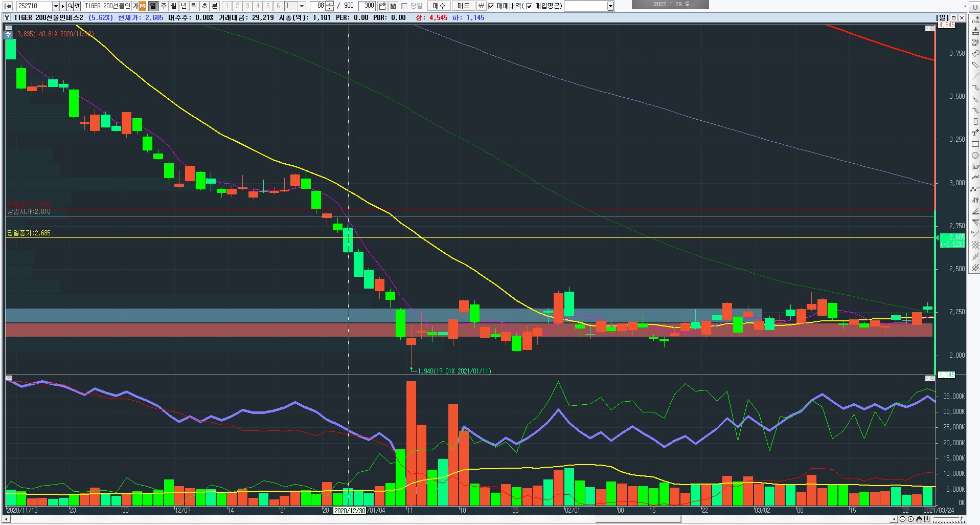The image size is (980, 525).
Task: Click the stock name field TIGER 200선물인
Action: click(x=107, y=6)
